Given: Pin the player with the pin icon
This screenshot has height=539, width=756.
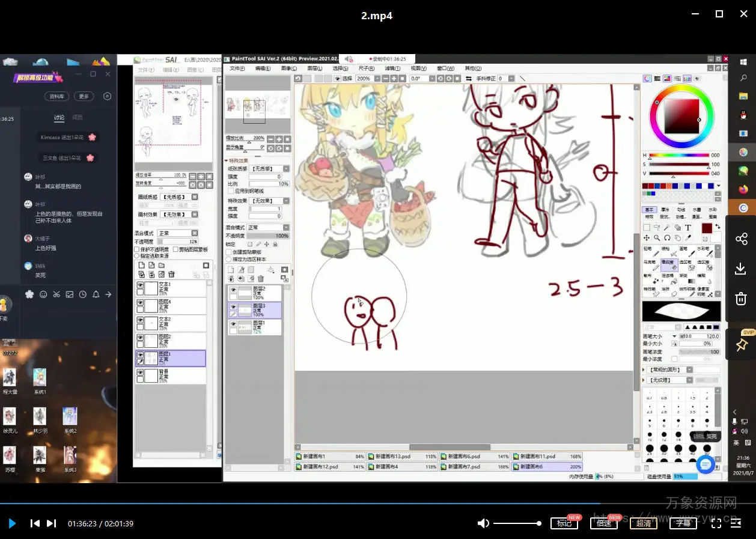Looking at the screenshot, I should tap(742, 345).
